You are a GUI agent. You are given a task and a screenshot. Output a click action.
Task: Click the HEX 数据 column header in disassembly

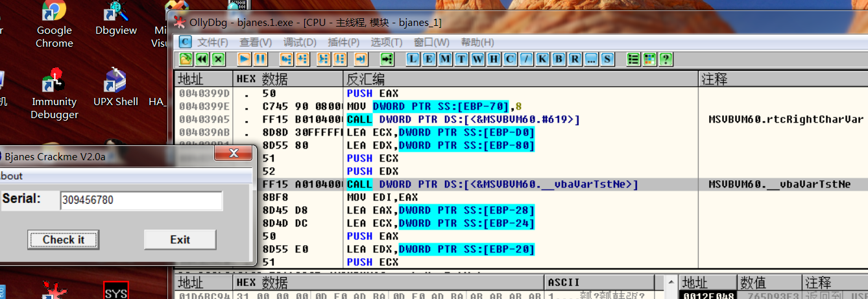(x=288, y=79)
